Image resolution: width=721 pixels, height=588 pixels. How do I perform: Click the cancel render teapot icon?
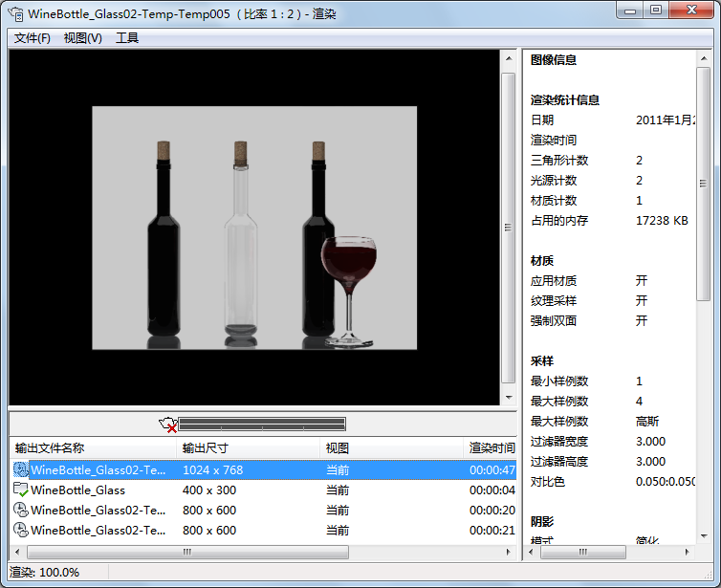click(x=168, y=425)
